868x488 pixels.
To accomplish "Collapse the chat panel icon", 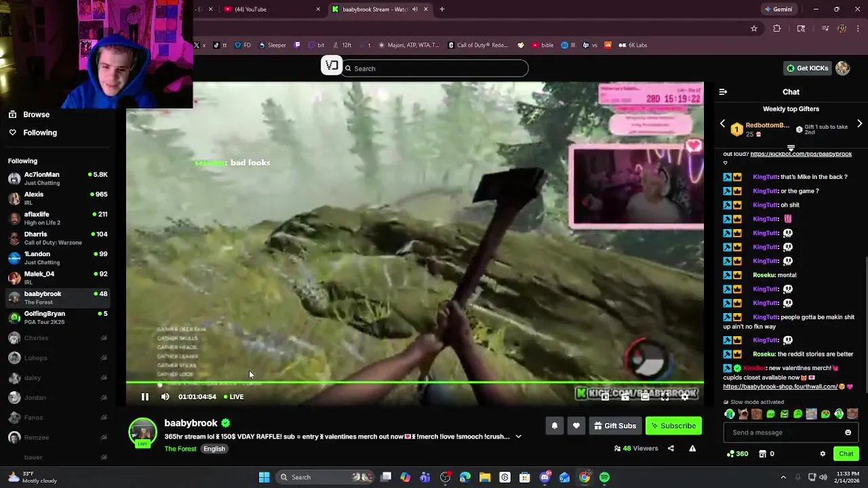I will (x=723, y=91).
